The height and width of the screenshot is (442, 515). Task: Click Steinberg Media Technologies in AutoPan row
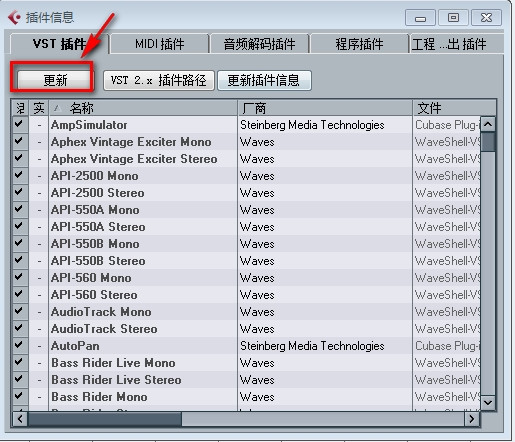coord(312,346)
